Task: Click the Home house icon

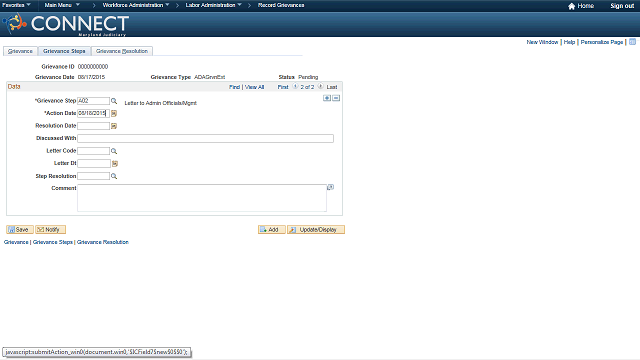Action: click(x=571, y=6)
